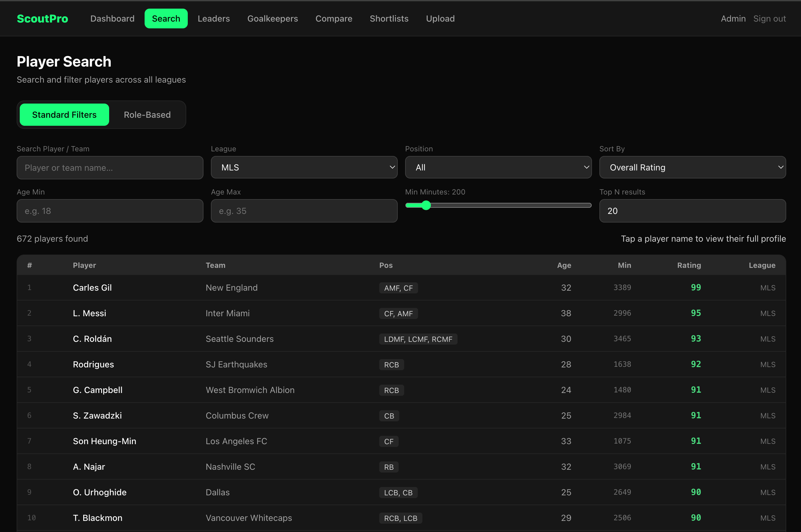Open the Admin panel

click(733, 18)
